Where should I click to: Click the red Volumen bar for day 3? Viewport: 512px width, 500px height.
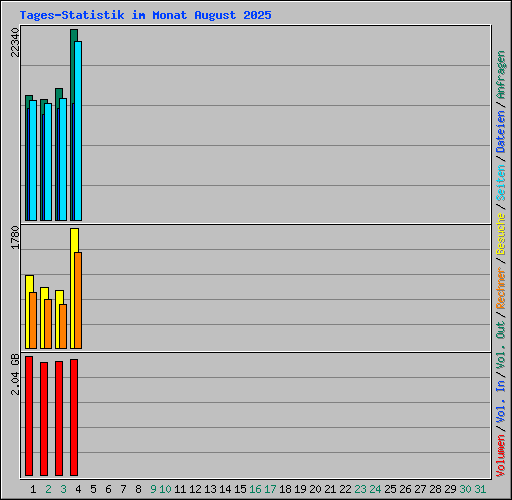pyautogui.click(x=59, y=418)
